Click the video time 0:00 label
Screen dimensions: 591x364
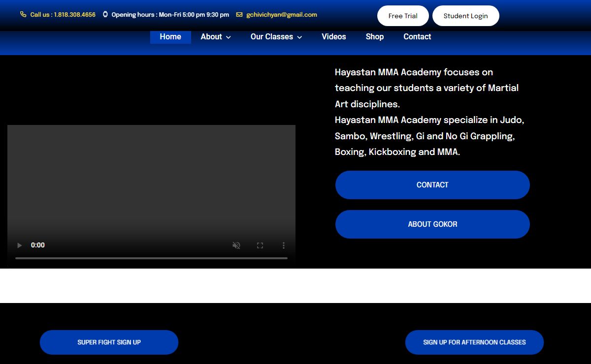[38, 245]
